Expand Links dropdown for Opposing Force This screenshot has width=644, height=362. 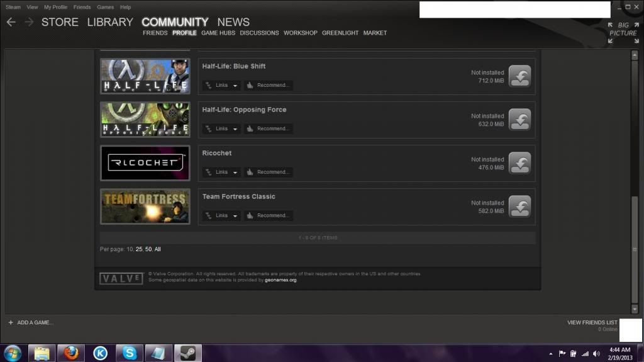click(221, 129)
